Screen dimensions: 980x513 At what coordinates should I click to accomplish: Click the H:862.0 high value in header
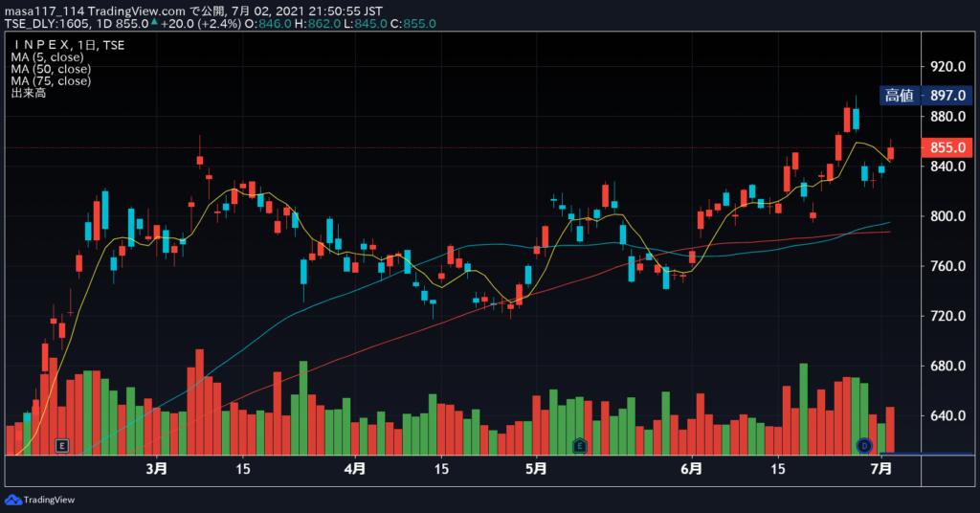[318, 24]
